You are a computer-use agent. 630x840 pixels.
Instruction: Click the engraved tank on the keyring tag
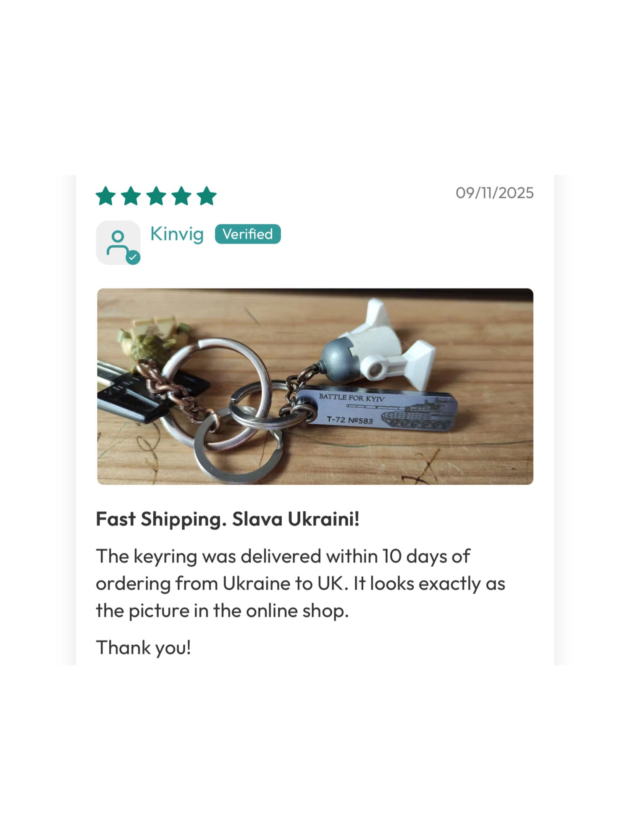[416, 414]
